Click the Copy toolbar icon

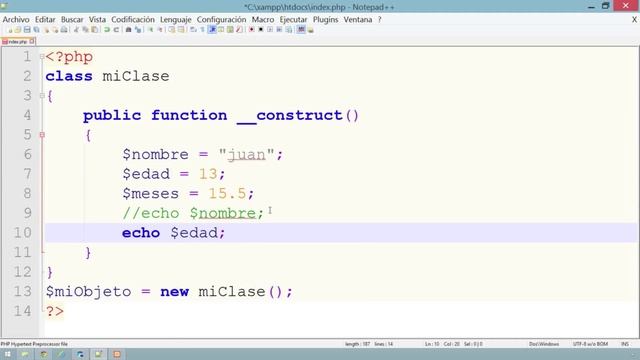pyautogui.click(x=85, y=30)
